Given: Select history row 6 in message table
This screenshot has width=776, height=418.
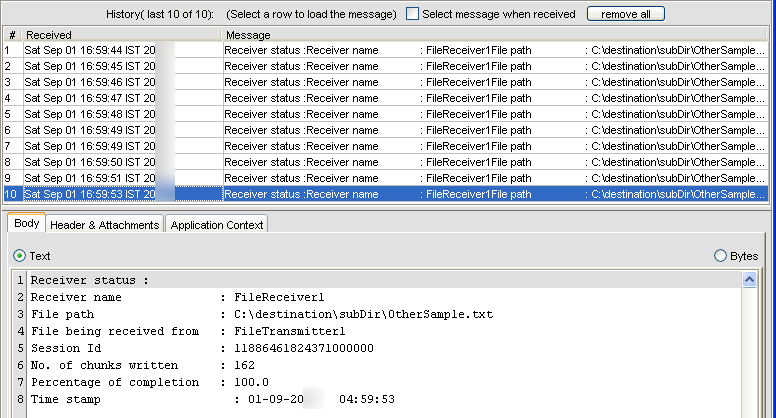Looking at the screenshot, I should click(x=386, y=130).
